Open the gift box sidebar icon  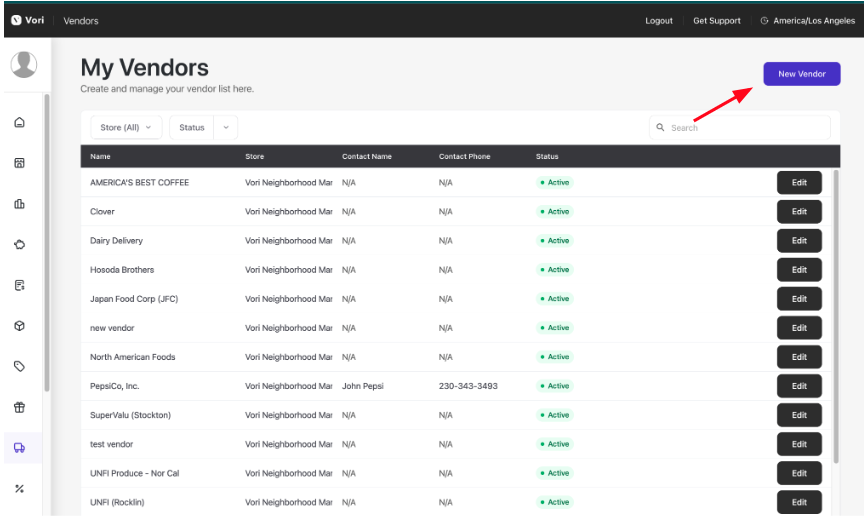click(19, 407)
